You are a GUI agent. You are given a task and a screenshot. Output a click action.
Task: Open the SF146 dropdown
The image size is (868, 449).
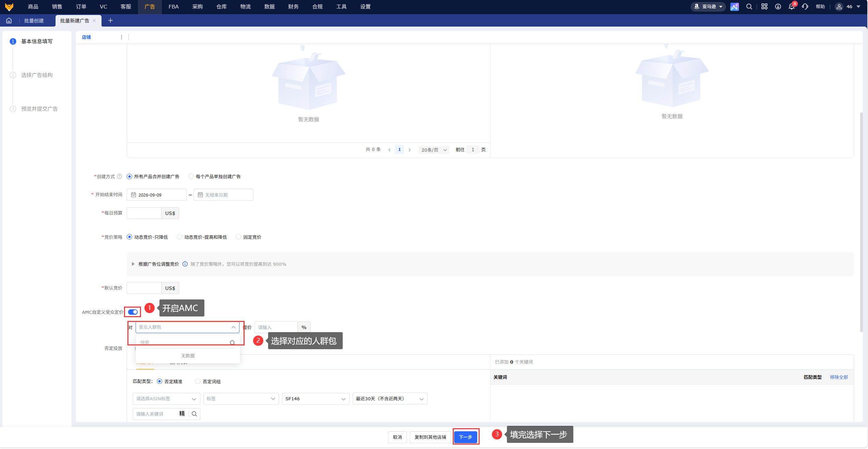pyautogui.click(x=315, y=399)
